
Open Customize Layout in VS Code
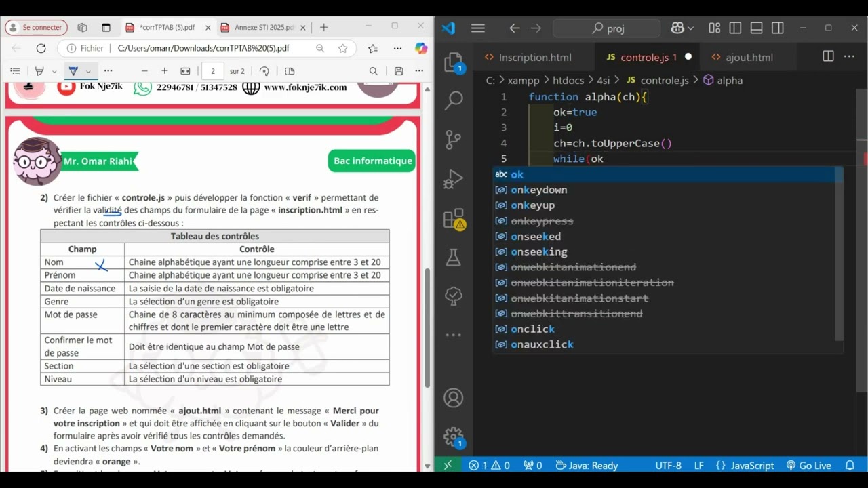click(715, 28)
